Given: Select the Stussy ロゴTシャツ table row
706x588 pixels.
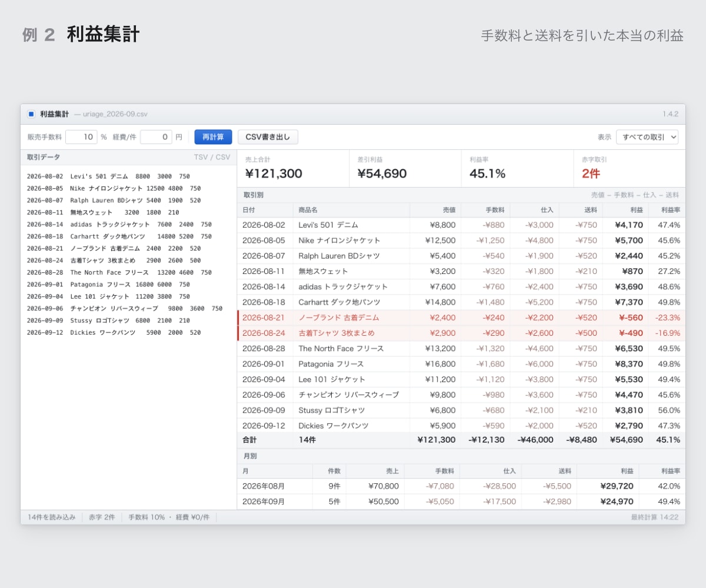Looking at the screenshot, I should [x=461, y=410].
